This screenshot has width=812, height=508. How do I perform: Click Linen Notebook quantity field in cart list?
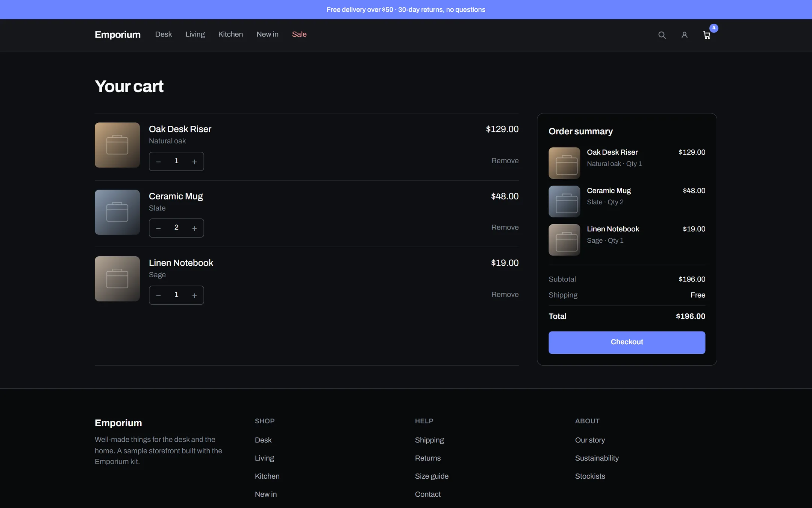[x=176, y=295]
